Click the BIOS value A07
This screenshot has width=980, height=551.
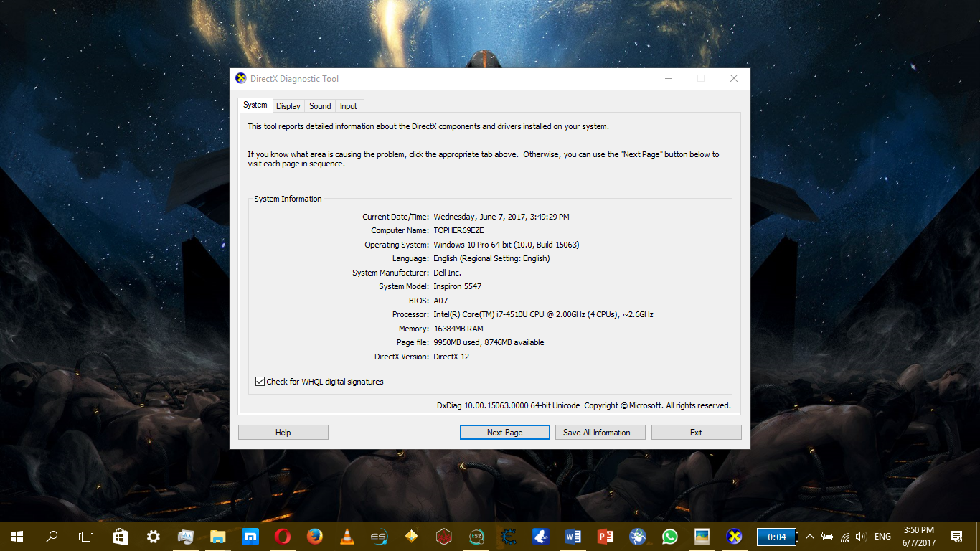440,301
